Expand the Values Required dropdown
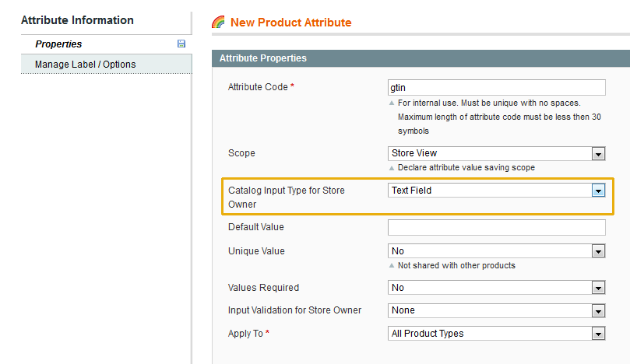 (496, 288)
